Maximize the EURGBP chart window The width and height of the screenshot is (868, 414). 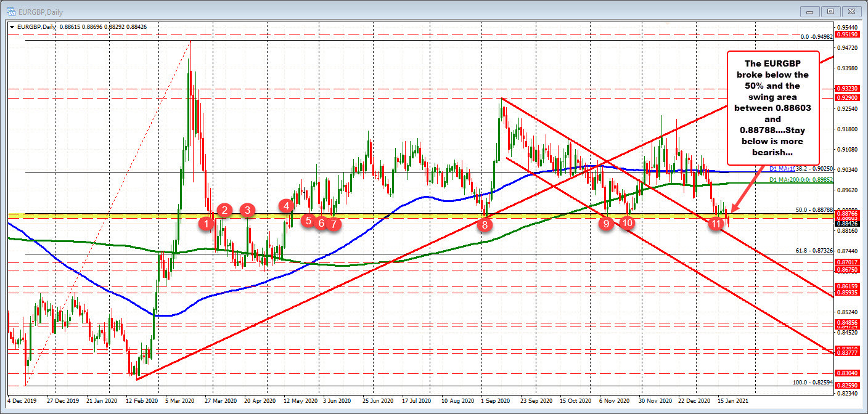pyautogui.click(x=830, y=12)
